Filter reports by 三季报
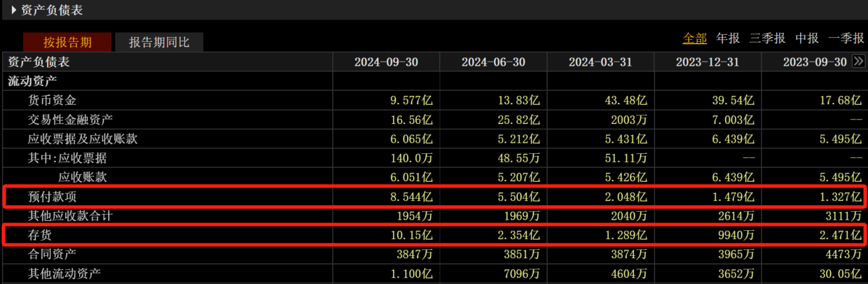Image resolution: width=868 pixels, height=284 pixels. point(766,38)
